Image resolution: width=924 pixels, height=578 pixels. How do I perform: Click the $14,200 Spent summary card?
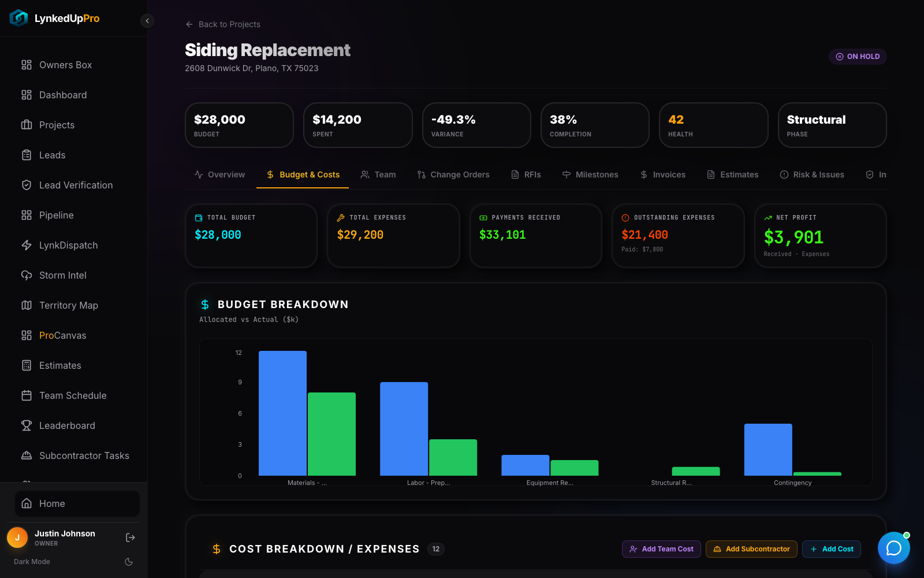[358, 125]
